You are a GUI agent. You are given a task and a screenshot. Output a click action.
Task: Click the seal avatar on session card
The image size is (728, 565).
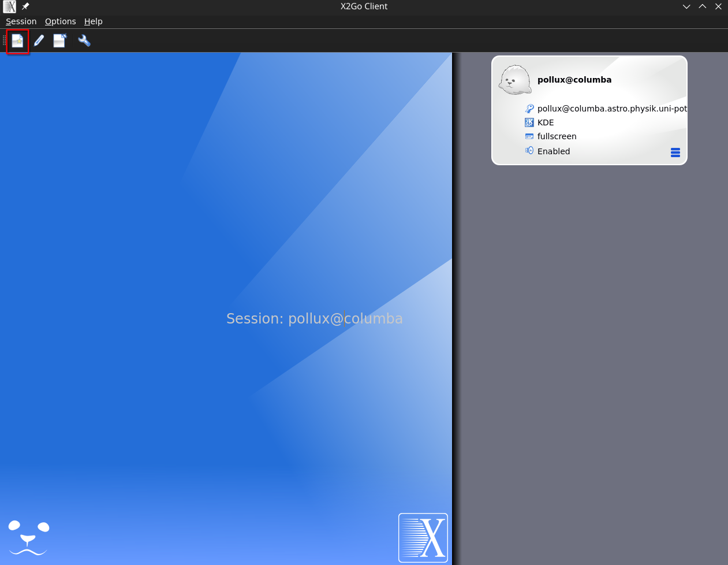tap(514, 80)
